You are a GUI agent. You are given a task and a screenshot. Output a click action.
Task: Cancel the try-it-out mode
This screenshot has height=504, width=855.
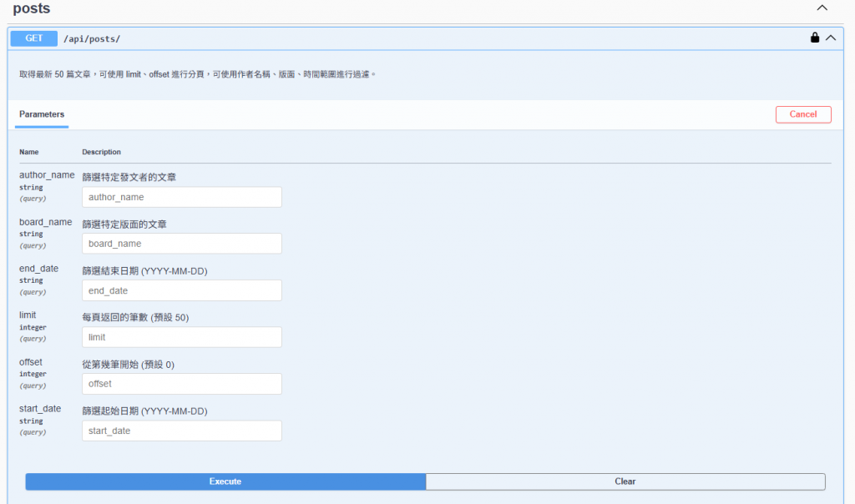point(803,114)
